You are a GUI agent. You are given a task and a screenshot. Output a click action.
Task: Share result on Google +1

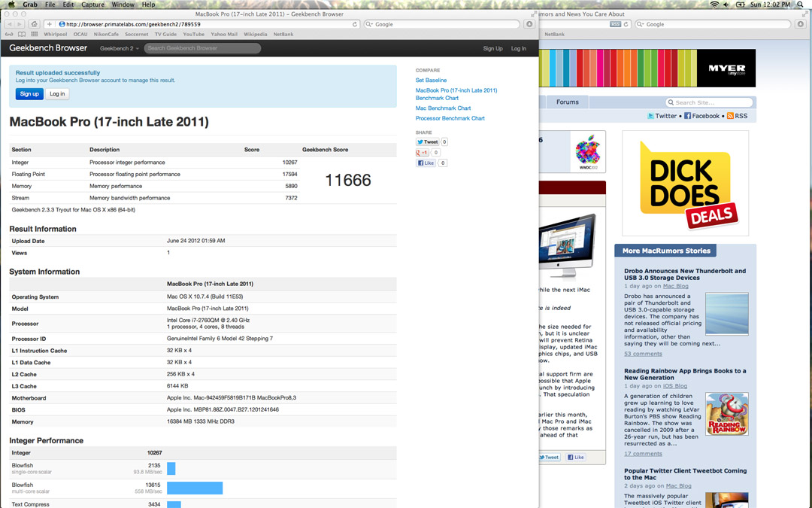(422, 152)
